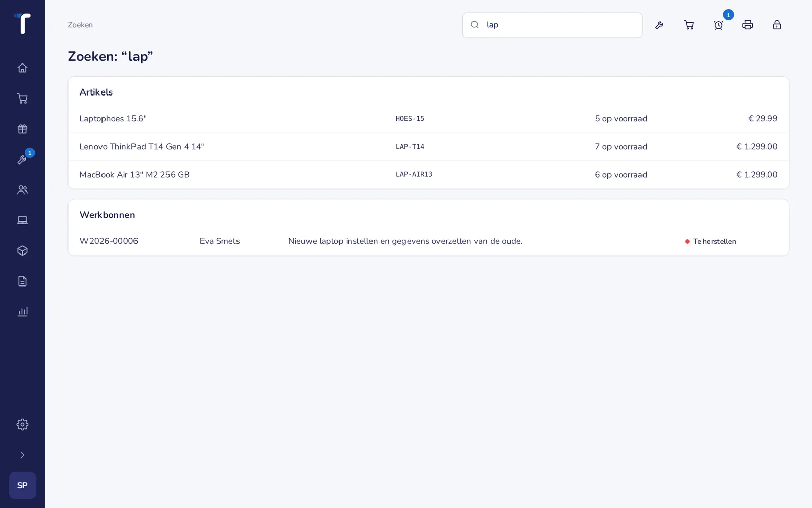
Task: Open the shopping cart icon in sidebar
Action: pos(22,99)
